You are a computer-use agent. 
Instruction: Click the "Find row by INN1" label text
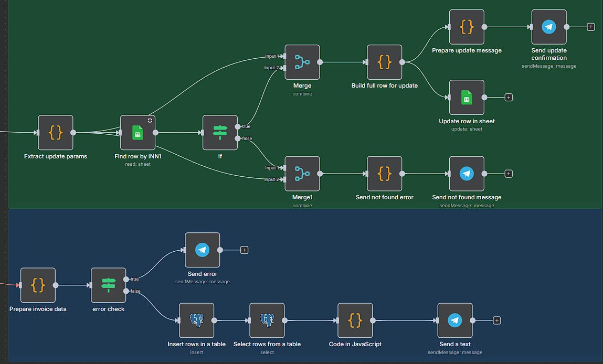137,156
